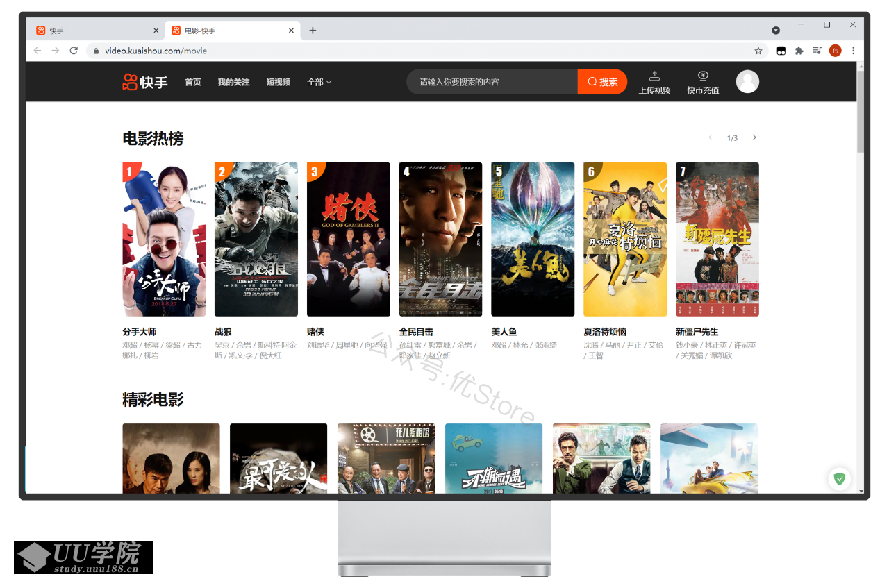Open 短视频 navigation item
The width and height of the screenshot is (889, 588).
(279, 82)
